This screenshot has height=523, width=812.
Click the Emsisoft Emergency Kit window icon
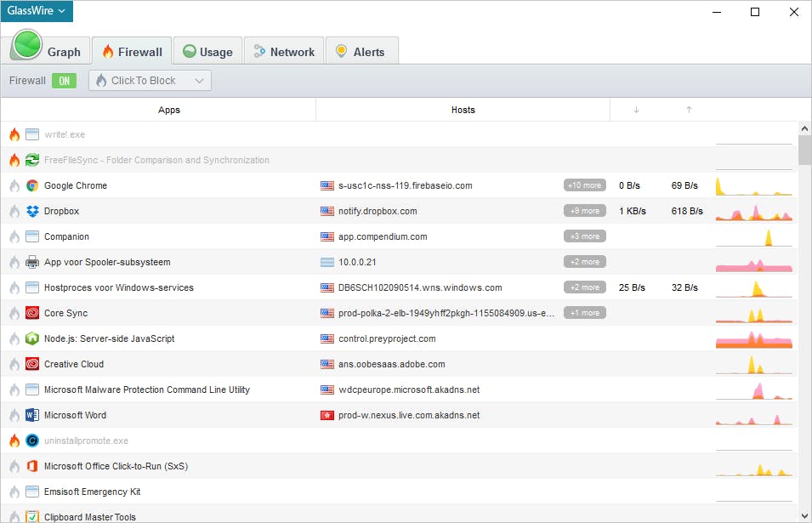(32, 492)
